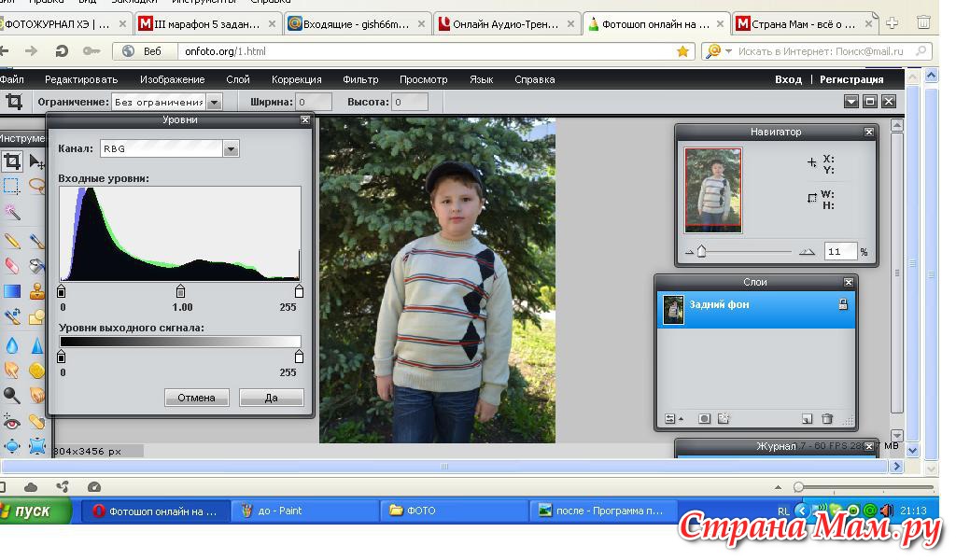Select the Blur (water drop) tool
Image resolution: width=956 pixels, height=560 pixels.
[12, 345]
